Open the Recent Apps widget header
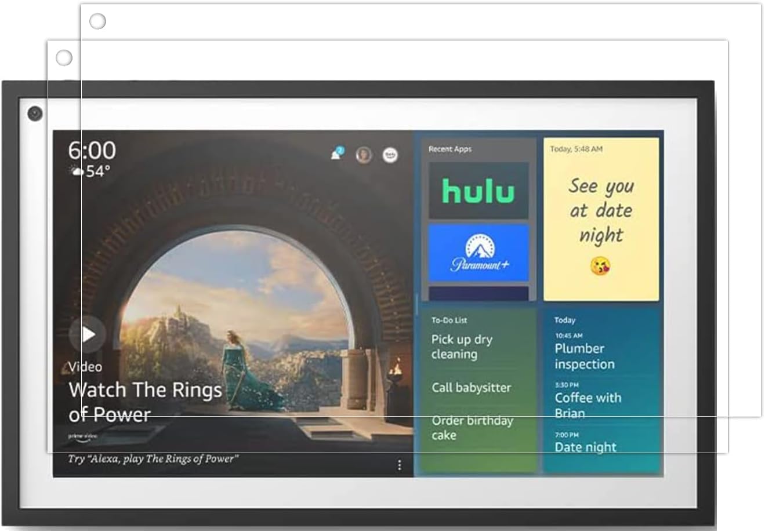Viewport: 765px width, 532px height. click(x=450, y=149)
